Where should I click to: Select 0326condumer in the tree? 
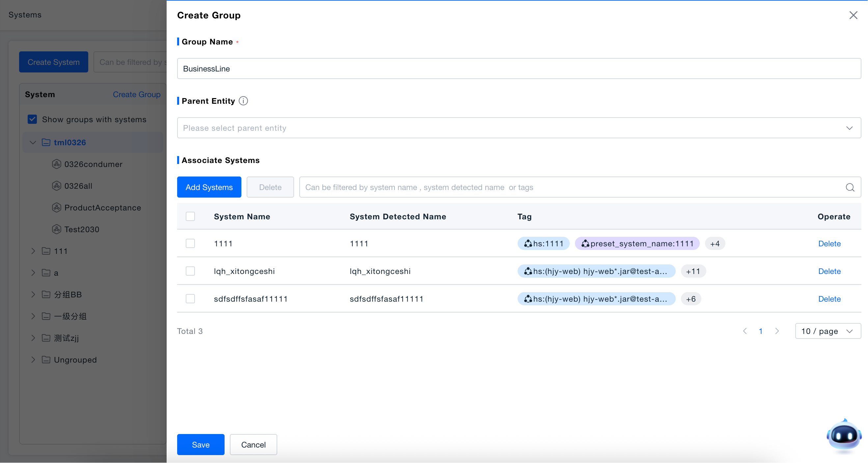click(93, 164)
